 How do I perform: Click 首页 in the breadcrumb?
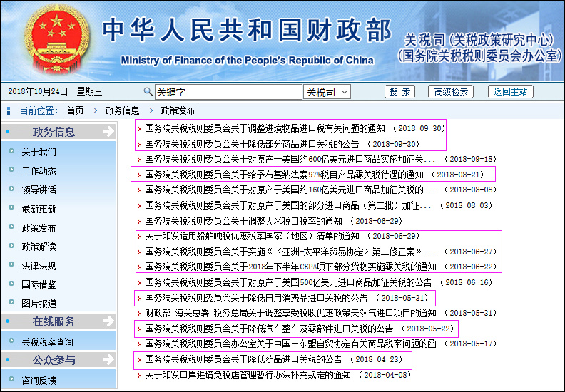click(x=75, y=110)
